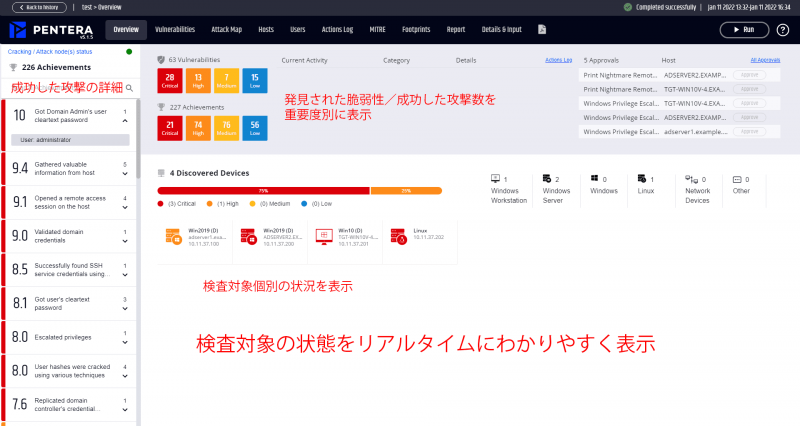Open the Report tab
The height and width of the screenshot is (426, 800).
(456, 30)
